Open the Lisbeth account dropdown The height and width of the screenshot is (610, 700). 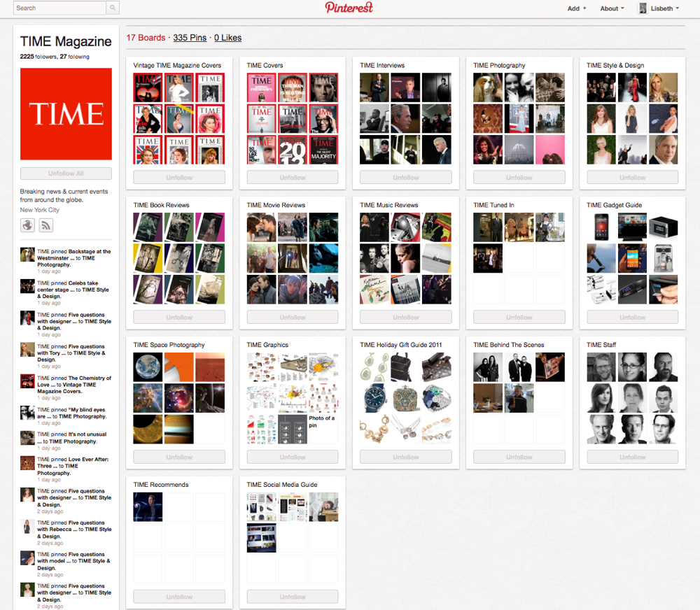[x=665, y=8]
